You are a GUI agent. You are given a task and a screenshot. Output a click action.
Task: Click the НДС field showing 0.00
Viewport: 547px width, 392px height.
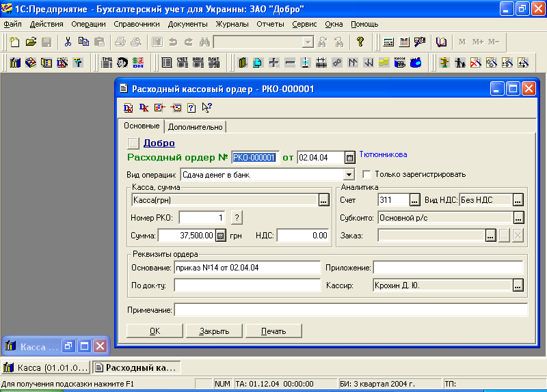coord(303,236)
